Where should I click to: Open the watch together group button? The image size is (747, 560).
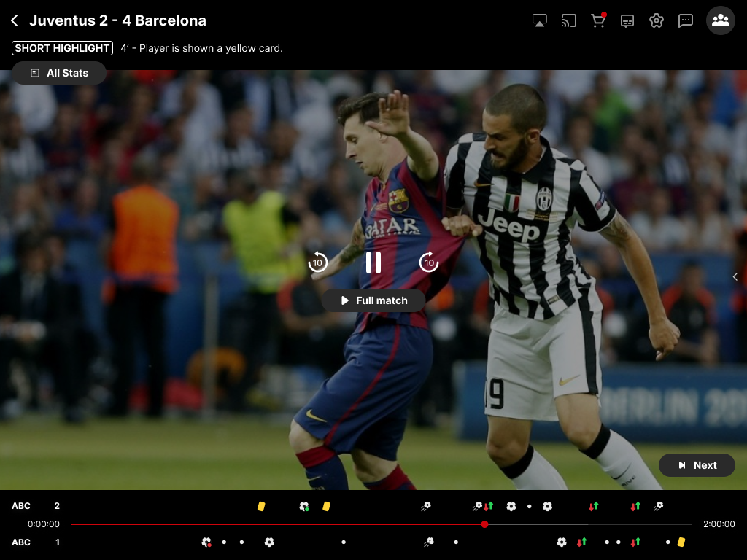pos(720,20)
